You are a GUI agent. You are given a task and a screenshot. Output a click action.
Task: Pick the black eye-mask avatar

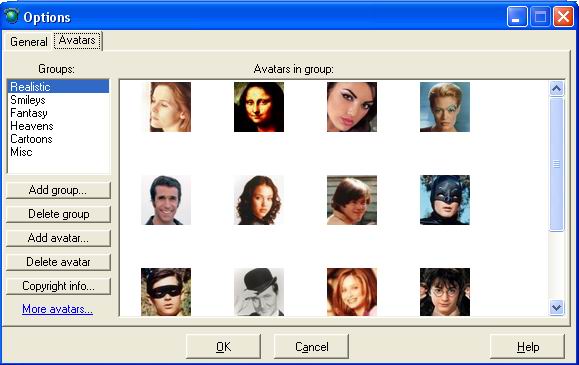pyautogui.click(x=166, y=292)
